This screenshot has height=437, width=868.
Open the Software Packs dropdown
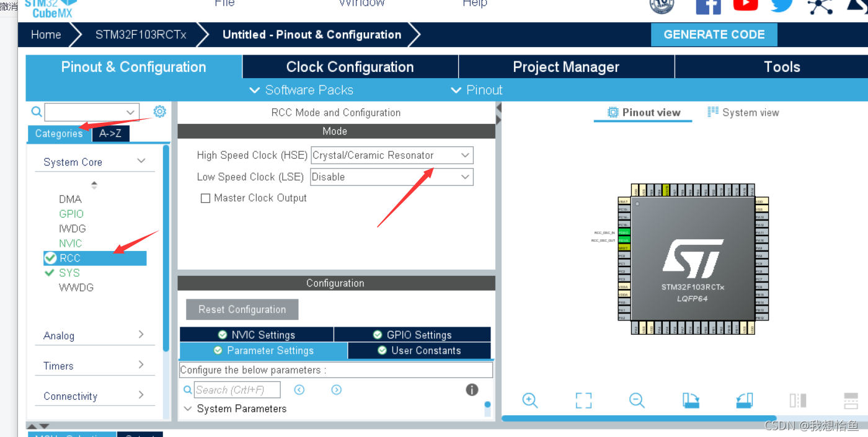(x=301, y=90)
